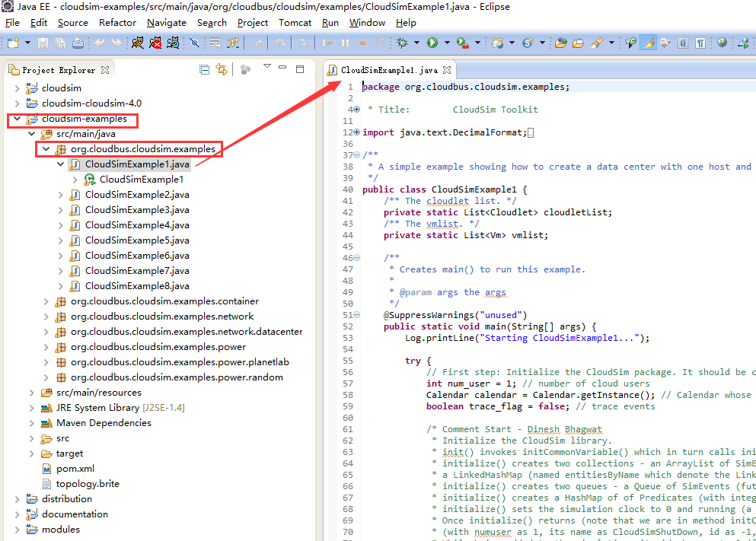Collapse the cloudsim-examples project node
The height and width of the screenshot is (541, 756).
(x=18, y=119)
